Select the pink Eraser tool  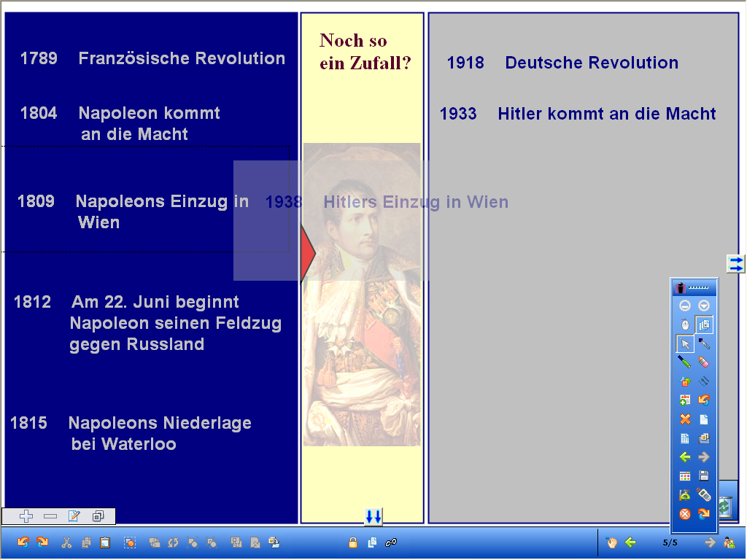click(704, 362)
